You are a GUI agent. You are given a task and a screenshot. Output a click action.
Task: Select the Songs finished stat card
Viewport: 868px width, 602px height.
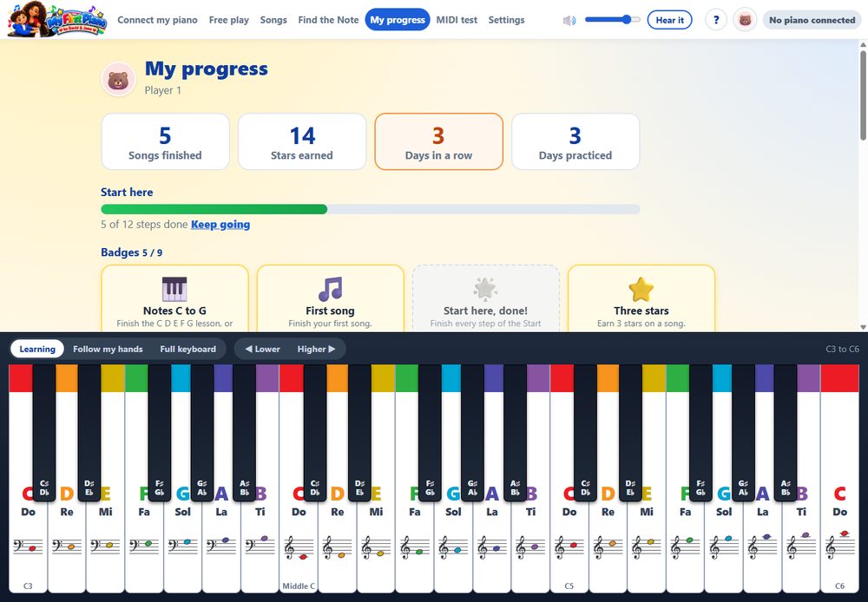click(165, 141)
